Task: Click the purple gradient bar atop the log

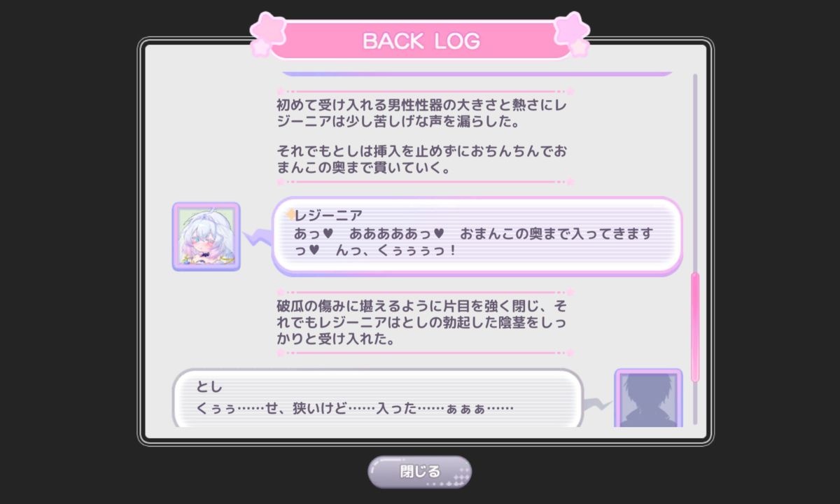Action: click(x=477, y=73)
